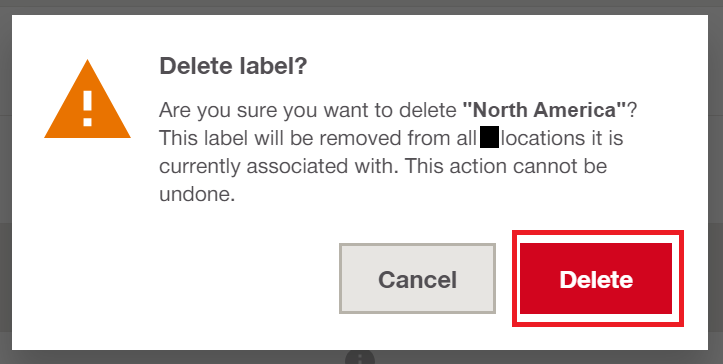Click the white exclamation mark in the triangle
This screenshot has width=723, height=364.
87,108
